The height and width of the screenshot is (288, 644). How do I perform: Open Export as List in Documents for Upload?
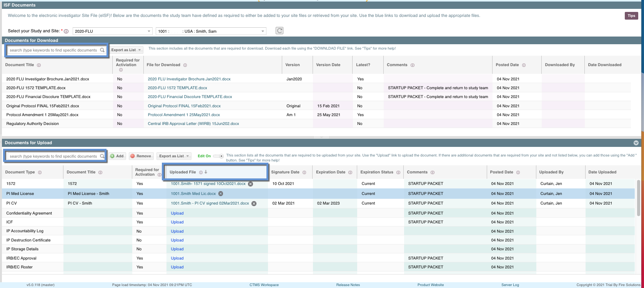point(174,156)
